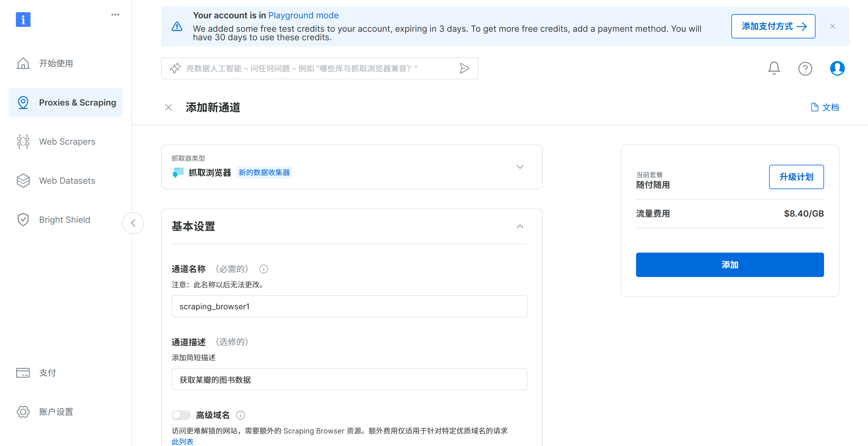
Task: Click the info icon beside 高级域名
Action: (240, 415)
